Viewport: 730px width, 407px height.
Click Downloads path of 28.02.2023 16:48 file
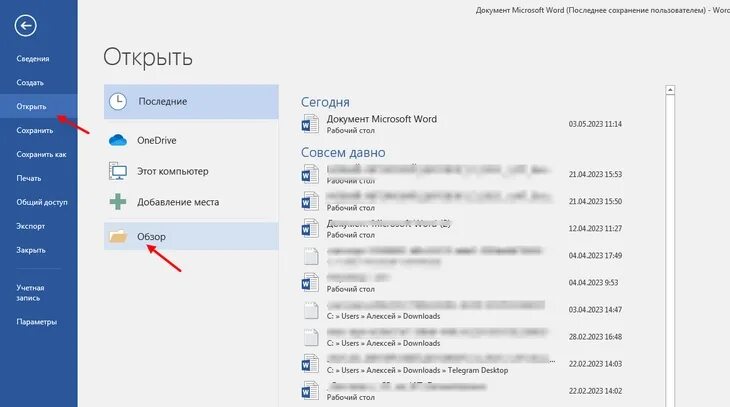click(383, 343)
